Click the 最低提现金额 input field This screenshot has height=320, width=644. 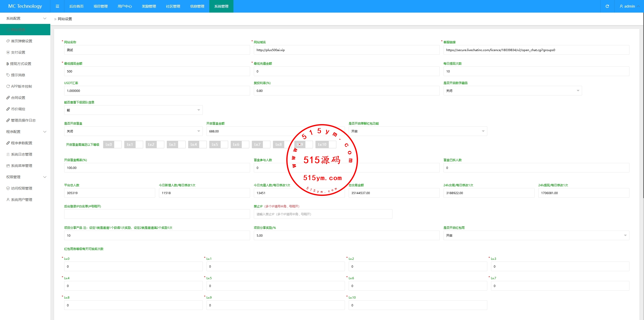[157, 71]
